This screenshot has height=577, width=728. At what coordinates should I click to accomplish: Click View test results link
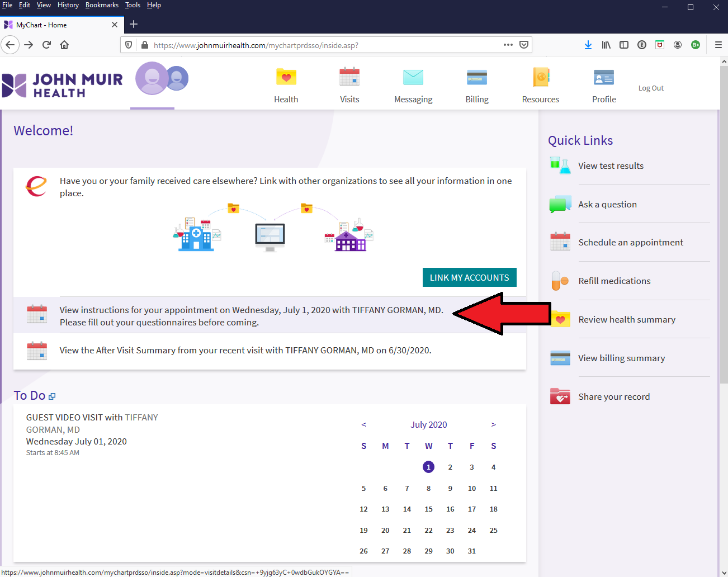coord(611,165)
